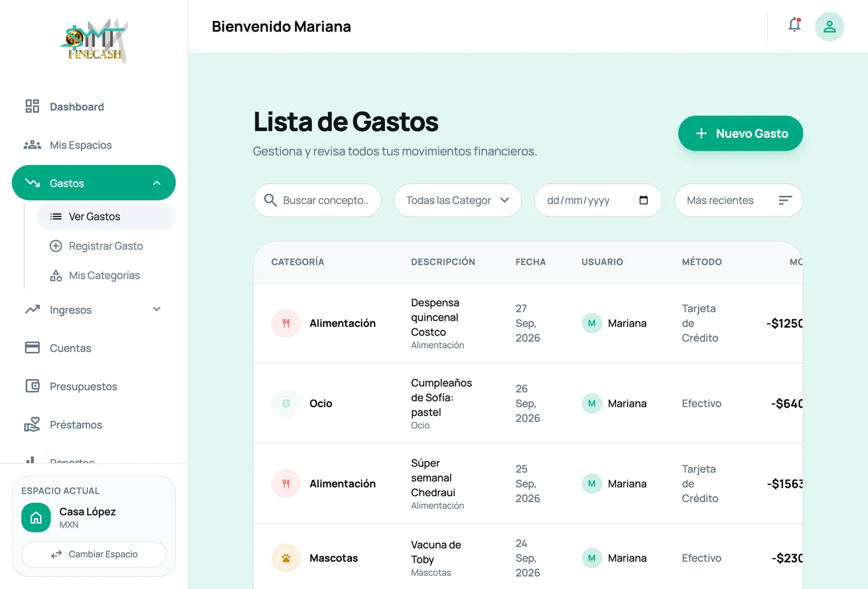
Task: Select Vacuna de Toby description
Action: [x=436, y=552]
